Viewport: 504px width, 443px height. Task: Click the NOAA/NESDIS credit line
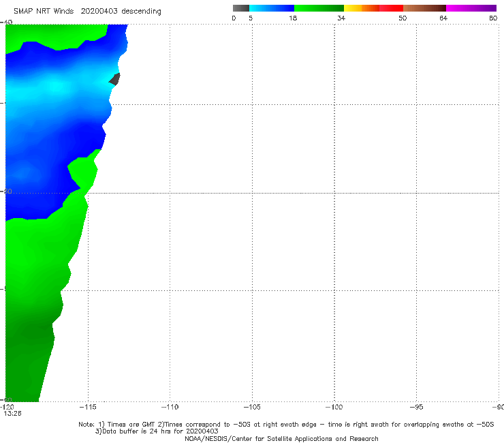(281, 439)
